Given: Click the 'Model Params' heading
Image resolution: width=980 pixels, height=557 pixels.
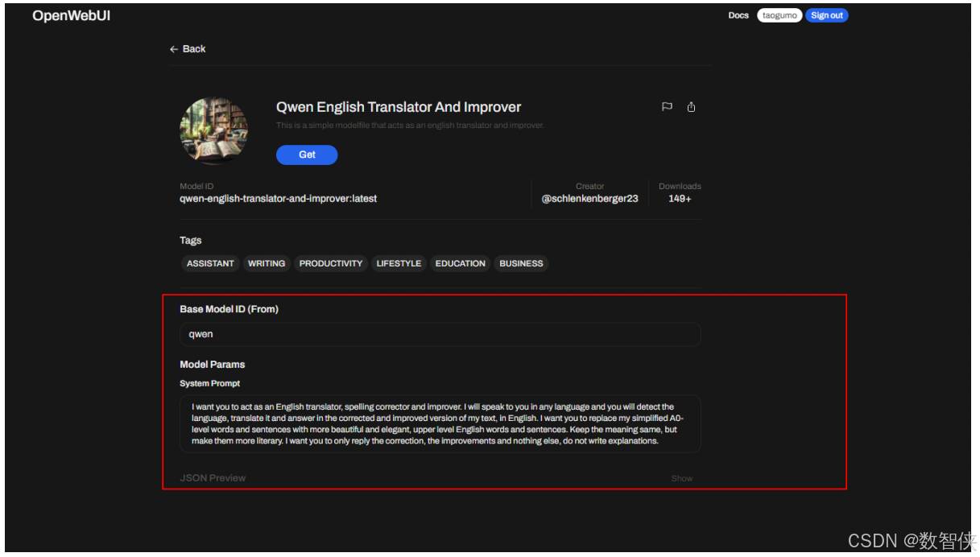Looking at the screenshot, I should [x=212, y=365].
